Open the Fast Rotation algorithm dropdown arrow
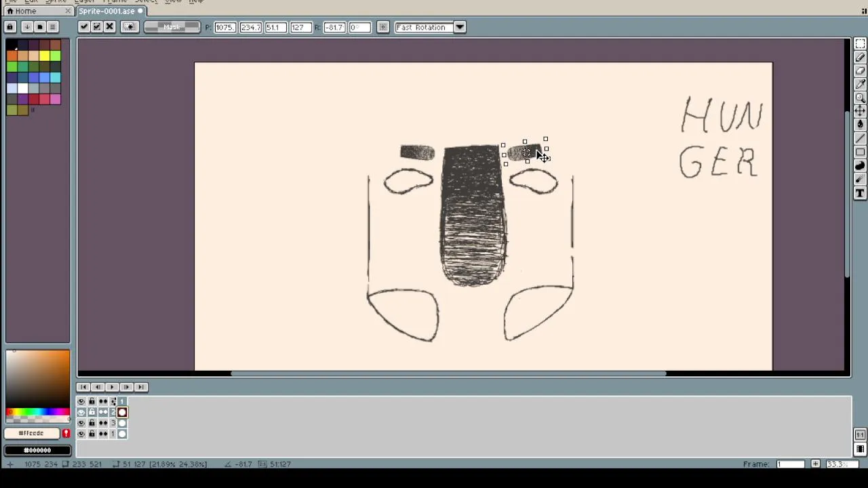This screenshot has width=868, height=488. tap(460, 27)
